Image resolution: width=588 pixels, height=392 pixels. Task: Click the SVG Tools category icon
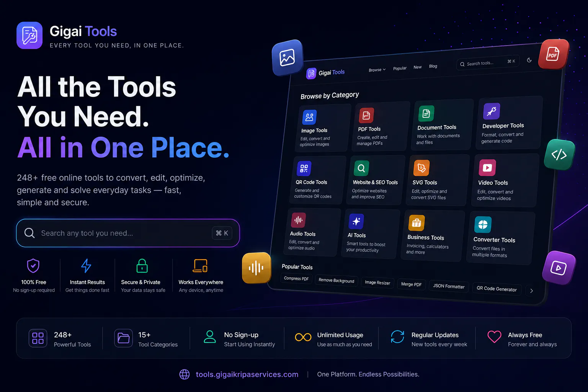point(421,168)
